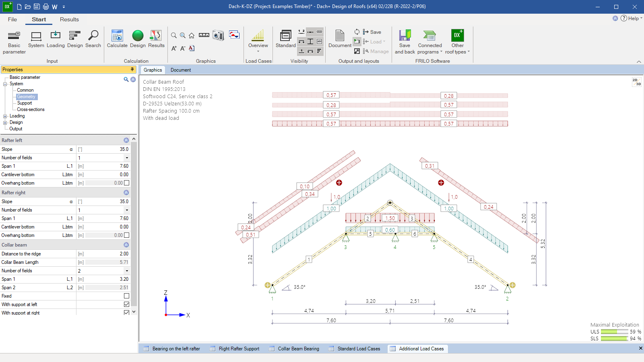Toggle the 'abl' label visibility icon
Image resolution: width=644 pixels, height=362 pixels.
point(319,41)
